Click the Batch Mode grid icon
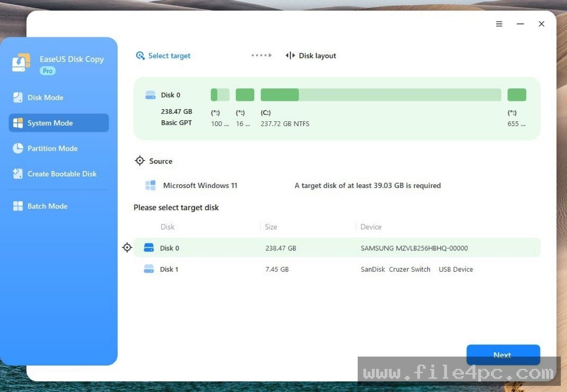The height and width of the screenshot is (392, 567). pyautogui.click(x=17, y=206)
